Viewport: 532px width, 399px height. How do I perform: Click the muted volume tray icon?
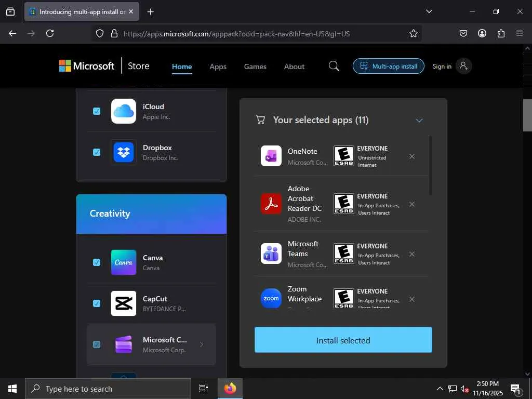pyautogui.click(x=464, y=389)
